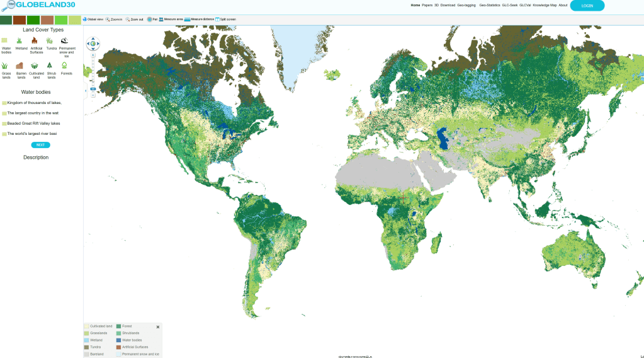Close the map legend panel
This screenshot has height=358, width=644.
(x=158, y=327)
